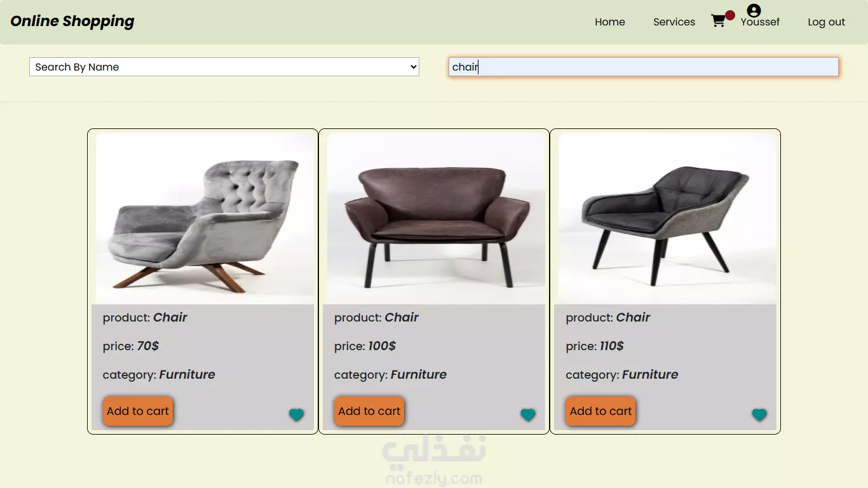
Task: Click the Online Shopping logo title
Action: [x=72, y=21]
